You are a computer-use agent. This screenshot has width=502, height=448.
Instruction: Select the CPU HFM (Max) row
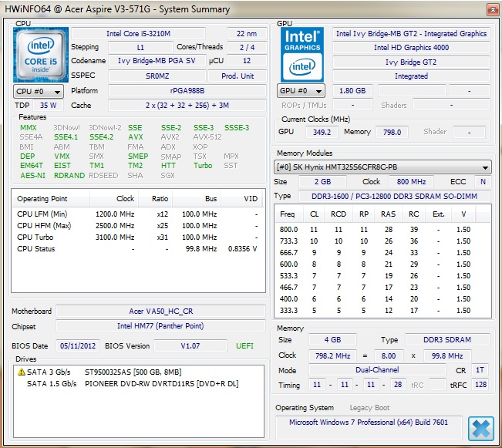coord(138,226)
